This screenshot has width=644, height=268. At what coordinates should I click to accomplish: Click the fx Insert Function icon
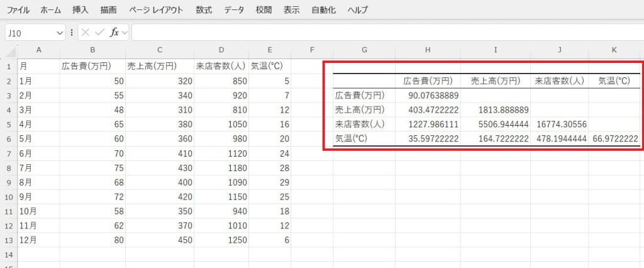(x=114, y=33)
